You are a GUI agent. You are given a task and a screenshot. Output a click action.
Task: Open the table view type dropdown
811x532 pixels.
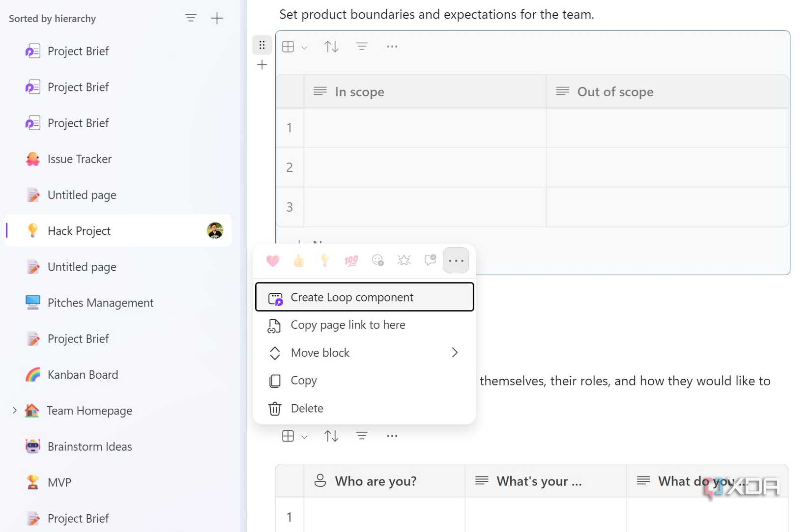(x=294, y=47)
